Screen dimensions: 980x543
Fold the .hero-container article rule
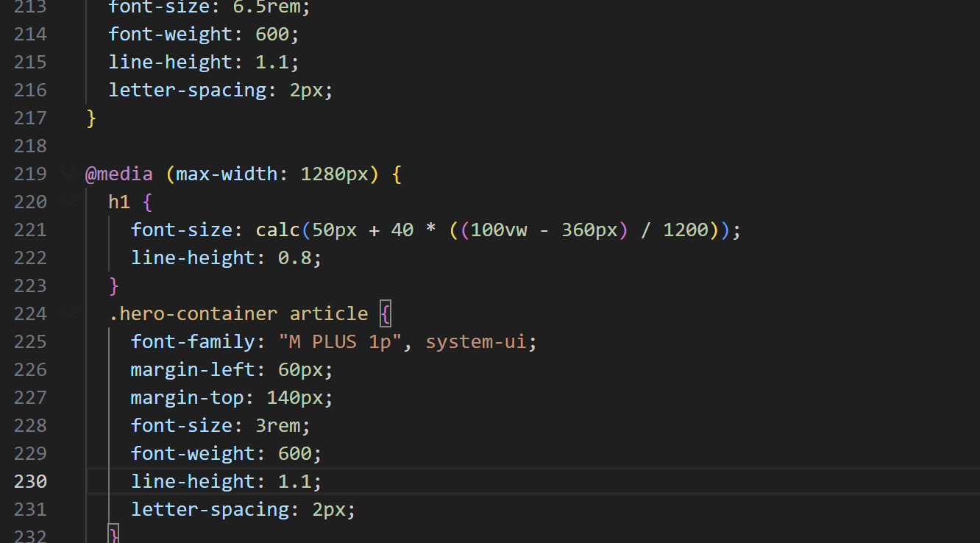coord(68,314)
